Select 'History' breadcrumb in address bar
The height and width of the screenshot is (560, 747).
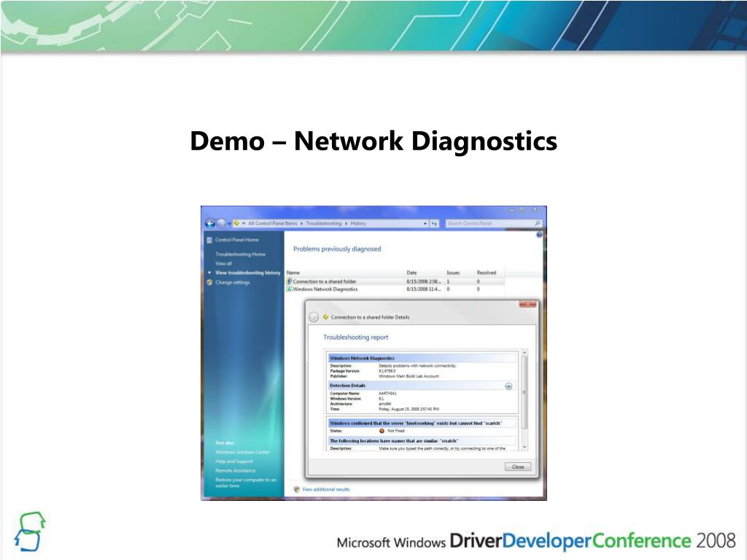click(358, 223)
